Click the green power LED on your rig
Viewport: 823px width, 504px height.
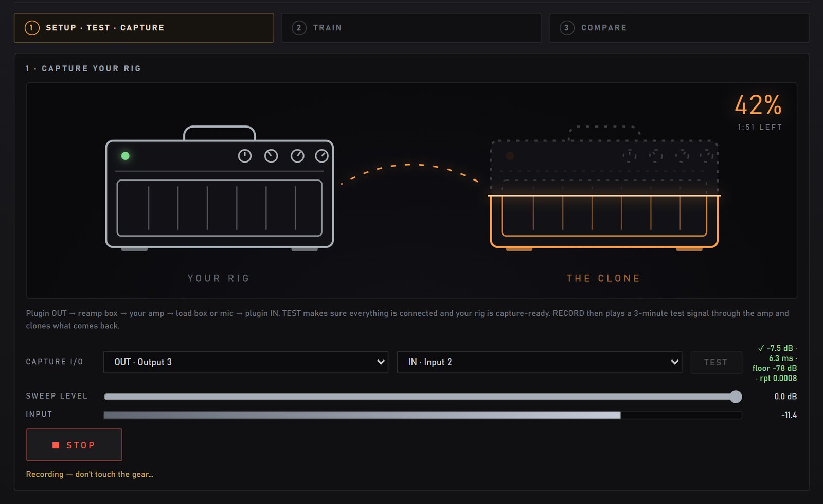point(125,156)
